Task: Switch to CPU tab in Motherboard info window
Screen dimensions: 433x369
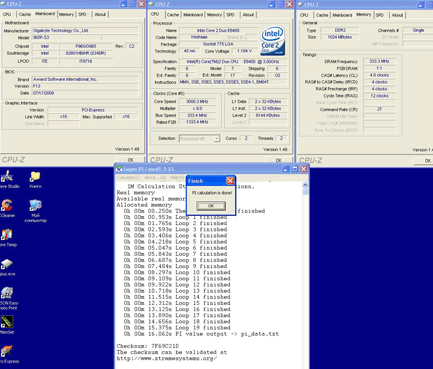Action: [x=7, y=14]
